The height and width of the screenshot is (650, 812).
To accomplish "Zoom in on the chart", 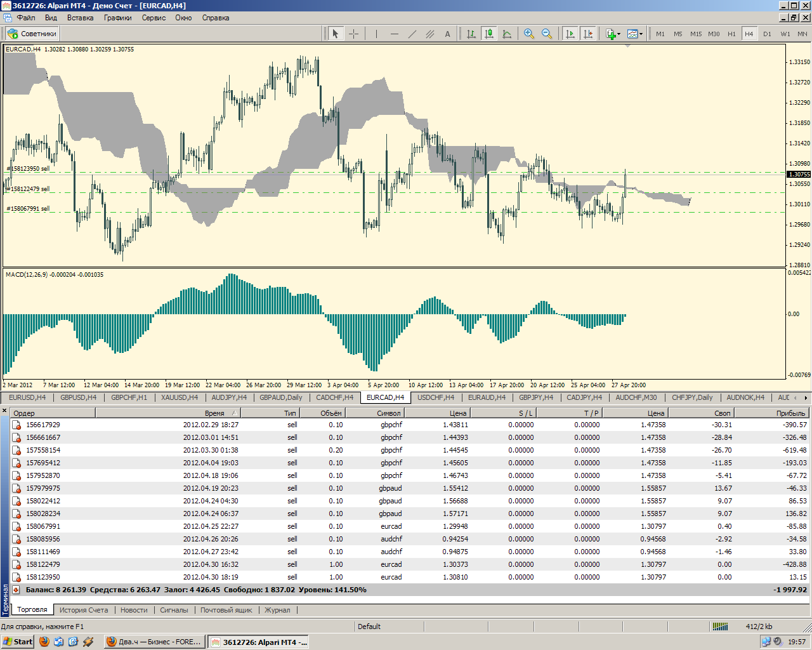I will tap(528, 34).
